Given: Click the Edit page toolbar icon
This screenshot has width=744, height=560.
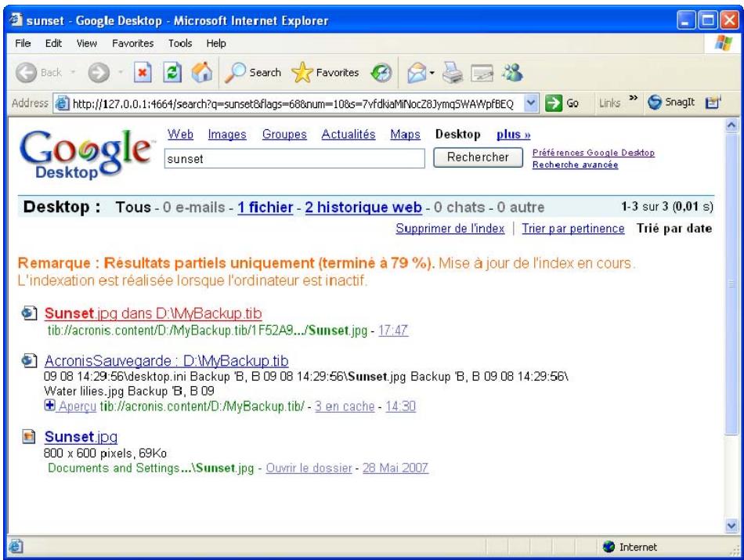Looking at the screenshot, I should pyautogui.click(x=482, y=73).
